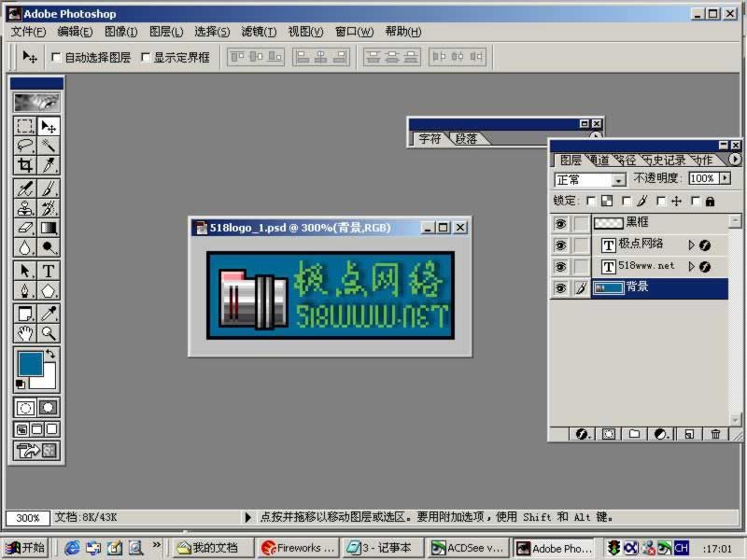This screenshot has width=747, height=560.
Task: Delete layer using trash icon in Layers panel
Action: (x=715, y=434)
